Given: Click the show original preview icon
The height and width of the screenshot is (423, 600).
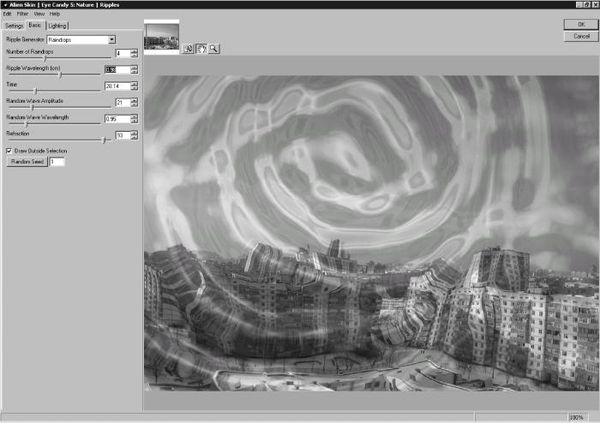Looking at the screenshot, I should [187, 47].
